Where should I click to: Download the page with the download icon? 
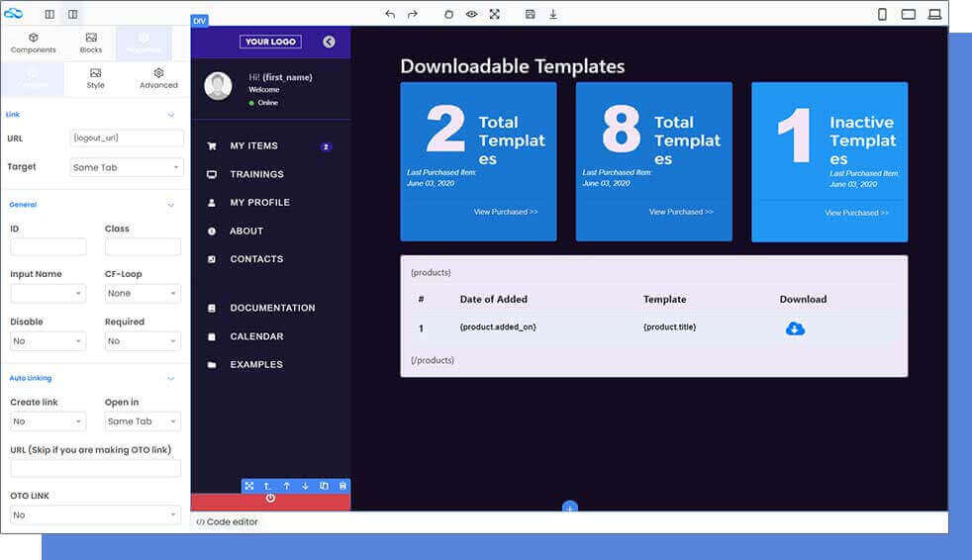tap(553, 14)
